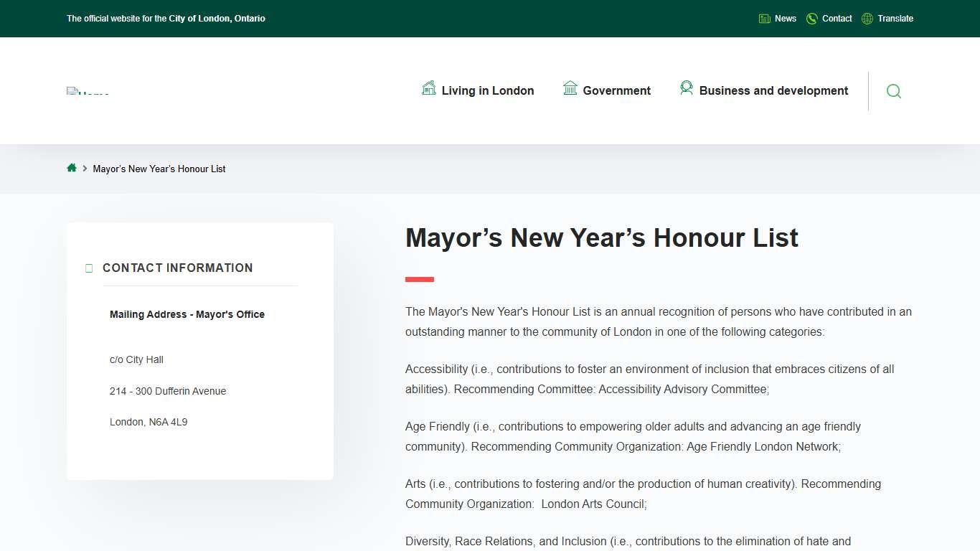Open the site search magnifier icon

point(893,91)
